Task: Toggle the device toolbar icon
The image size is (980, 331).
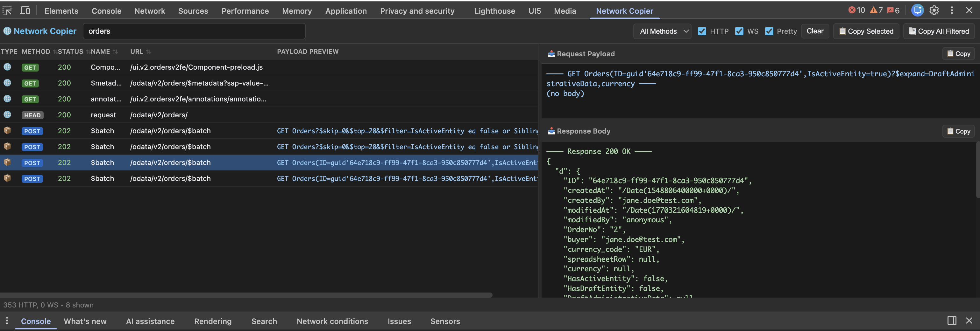Action: point(25,10)
